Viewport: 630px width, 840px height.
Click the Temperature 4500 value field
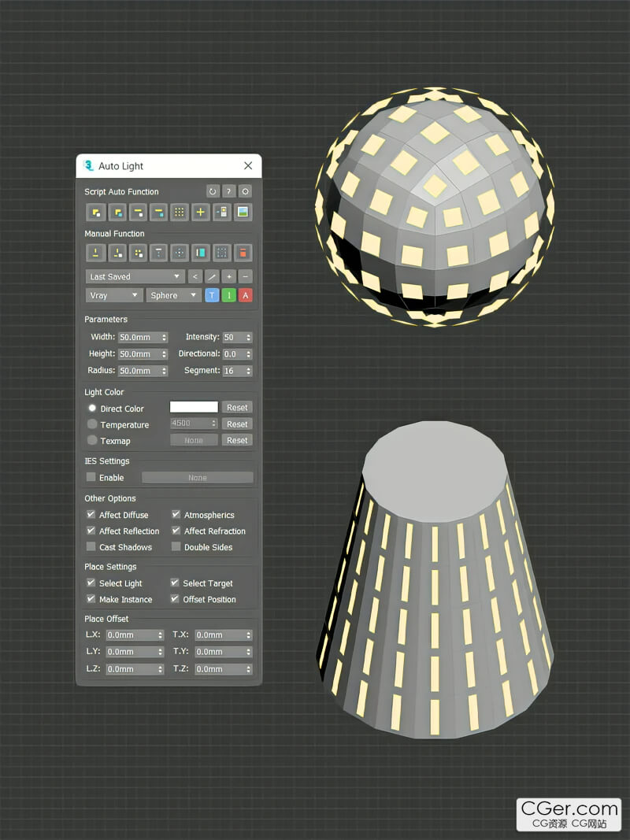click(x=194, y=424)
